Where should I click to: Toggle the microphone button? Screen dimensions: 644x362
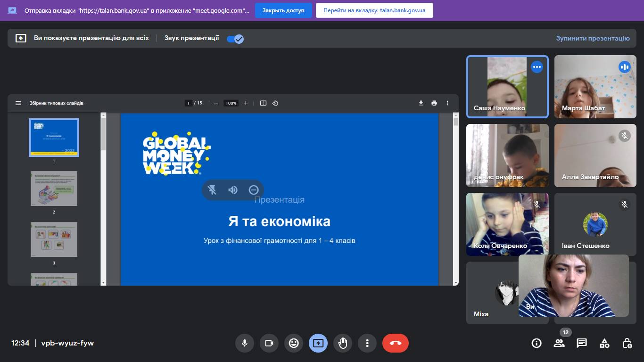pos(245,343)
